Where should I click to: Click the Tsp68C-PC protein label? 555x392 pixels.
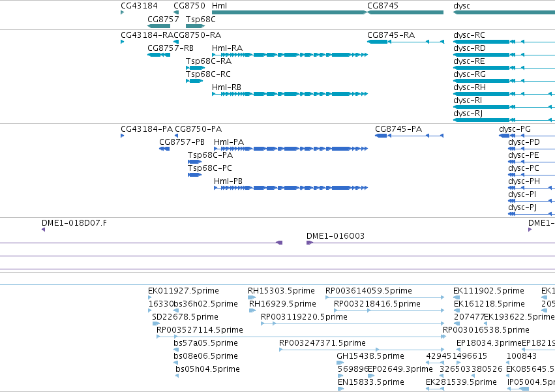(x=210, y=168)
